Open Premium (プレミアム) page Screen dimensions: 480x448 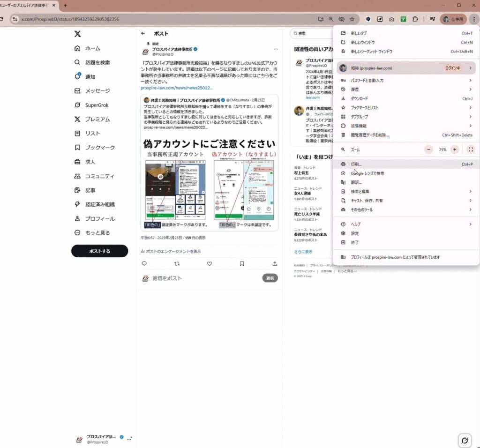tap(92, 119)
